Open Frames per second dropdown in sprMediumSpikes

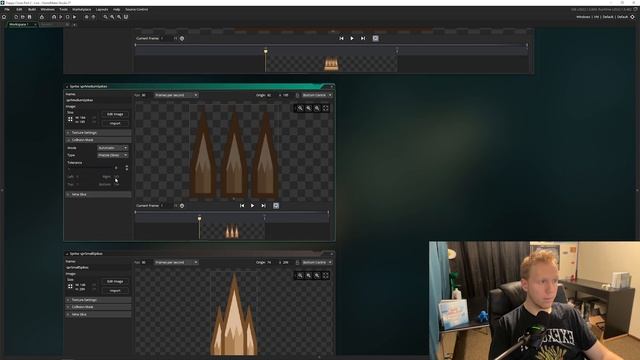click(176, 95)
